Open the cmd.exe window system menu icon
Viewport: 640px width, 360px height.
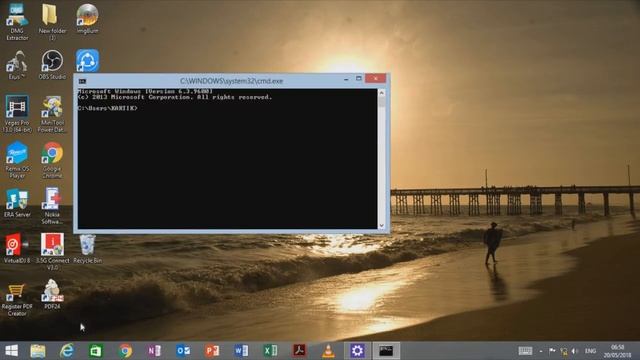click(82, 81)
